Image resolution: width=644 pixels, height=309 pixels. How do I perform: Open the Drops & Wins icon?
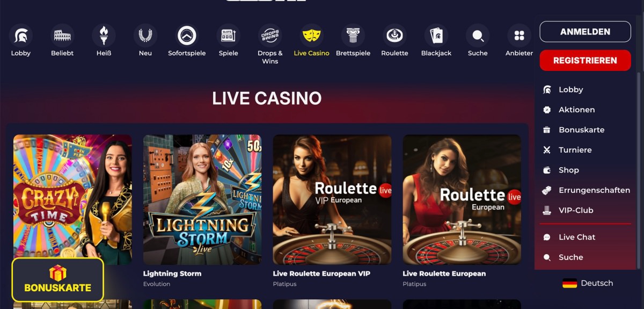coord(270,36)
